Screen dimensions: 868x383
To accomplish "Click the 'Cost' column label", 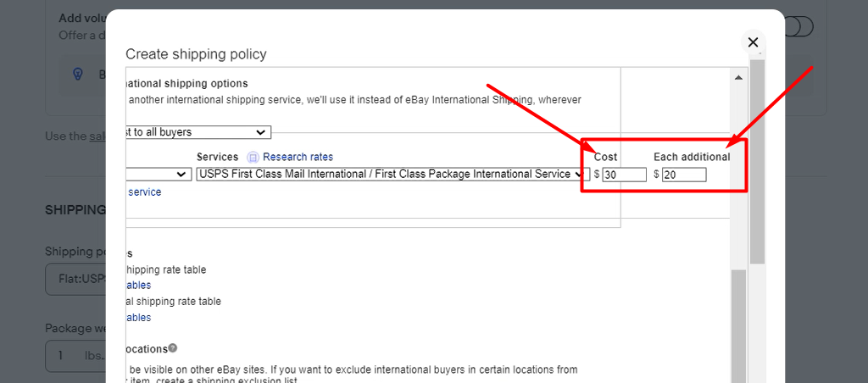I will coord(605,157).
